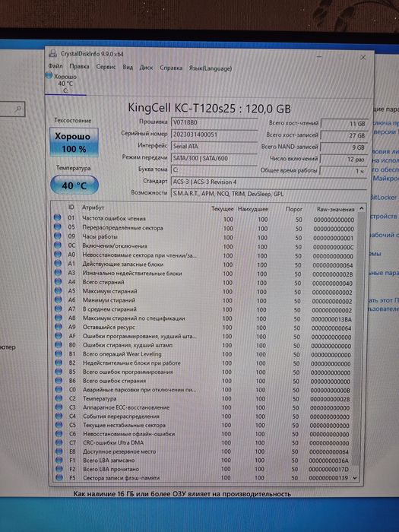
Task: Open the Сервис menu
Action: pyautogui.click(x=106, y=67)
